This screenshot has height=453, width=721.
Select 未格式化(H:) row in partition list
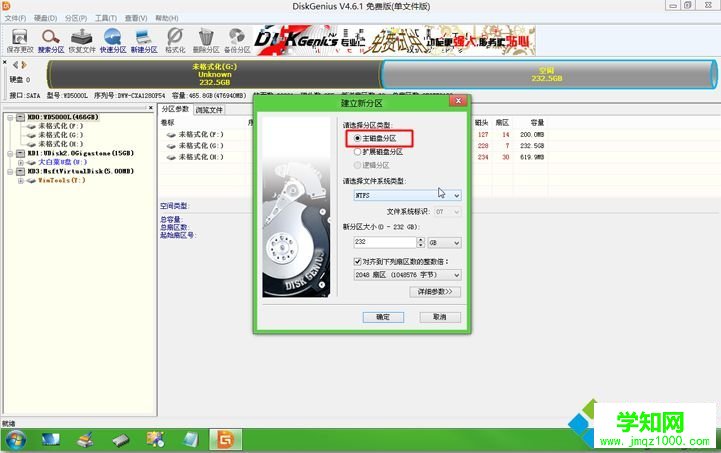tap(201, 157)
